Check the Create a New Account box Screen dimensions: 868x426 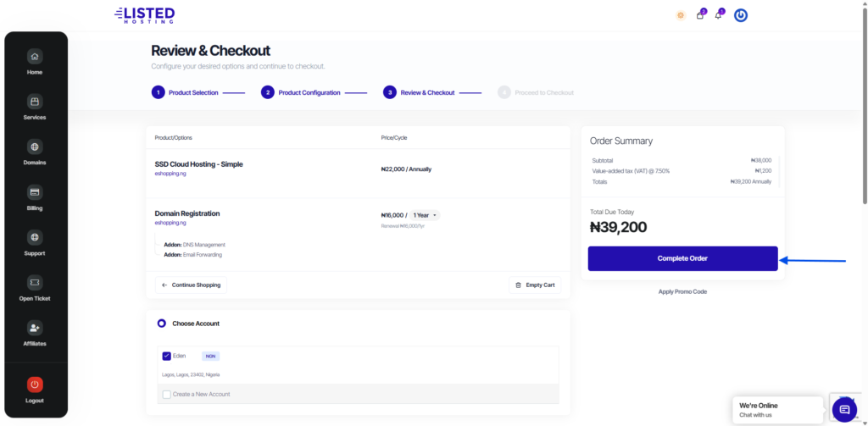pos(166,394)
